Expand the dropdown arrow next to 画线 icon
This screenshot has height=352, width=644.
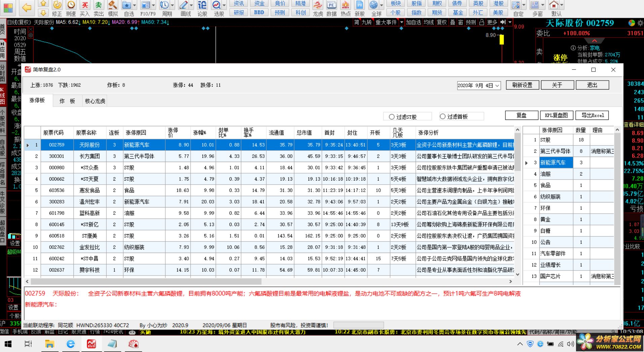pyautogui.click(x=191, y=5)
